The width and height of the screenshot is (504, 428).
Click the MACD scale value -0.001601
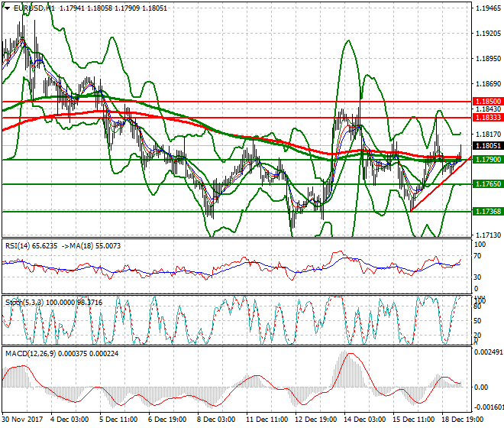click(489, 407)
